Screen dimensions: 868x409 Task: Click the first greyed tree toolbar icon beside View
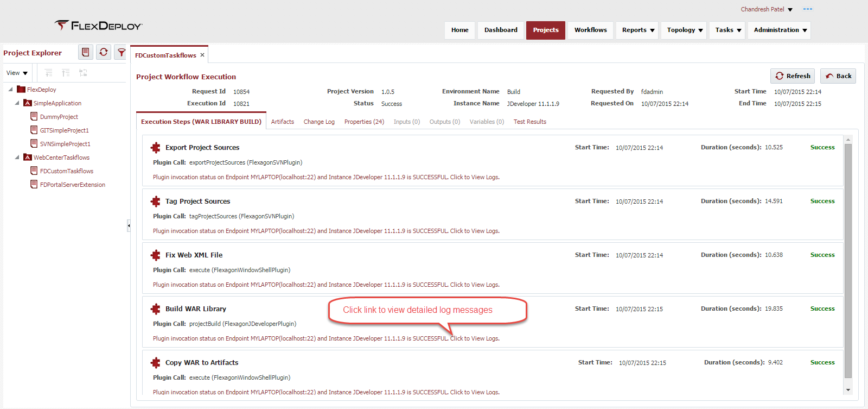tap(48, 73)
